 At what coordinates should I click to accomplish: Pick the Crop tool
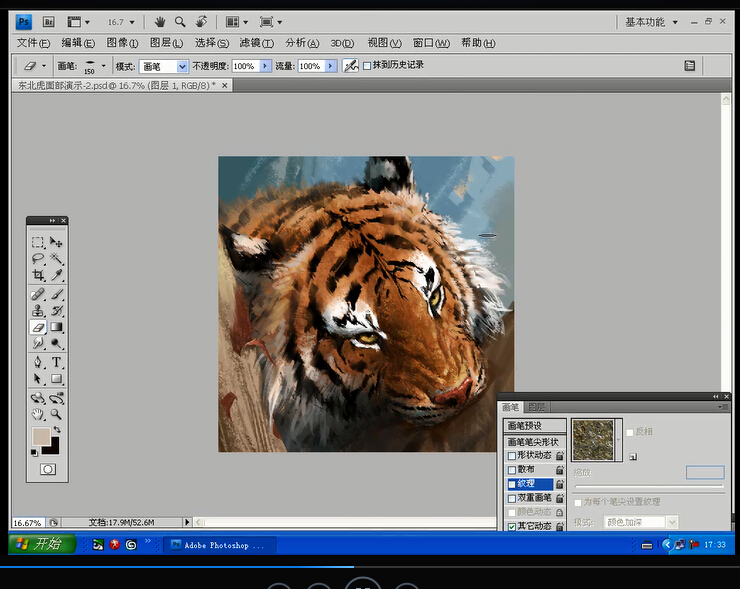(x=37, y=275)
